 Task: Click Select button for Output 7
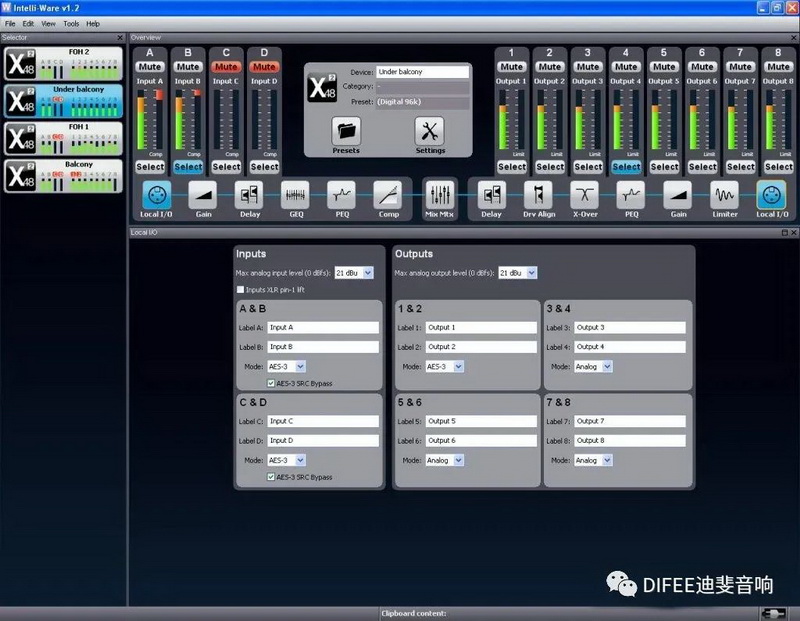740,167
